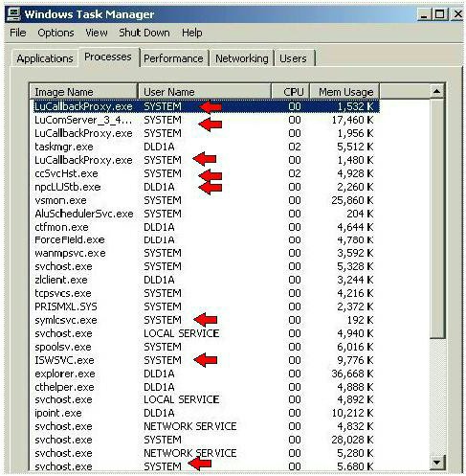Select svchost.exe using 4,832 K memory
The height and width of the screenshot is (476, 466).
(x=204, y=426)
